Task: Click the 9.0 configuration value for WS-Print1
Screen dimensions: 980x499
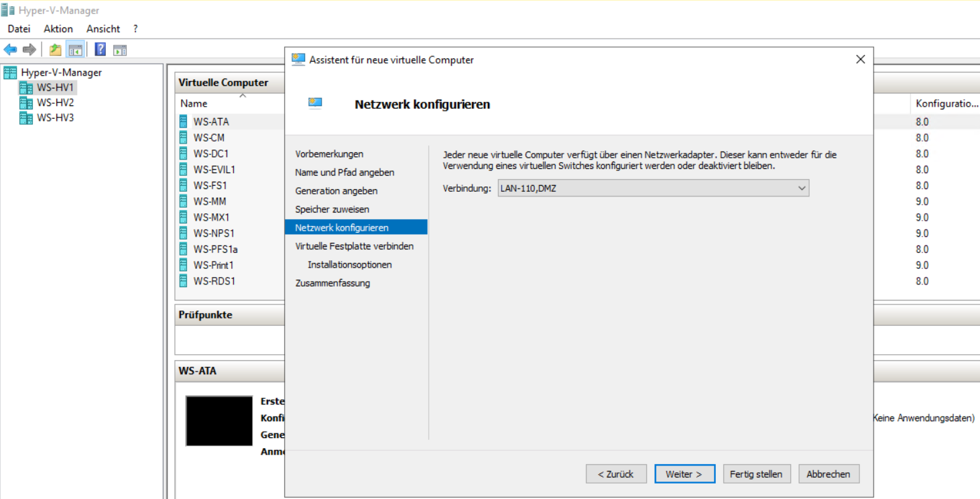Action: pos(922,265)
